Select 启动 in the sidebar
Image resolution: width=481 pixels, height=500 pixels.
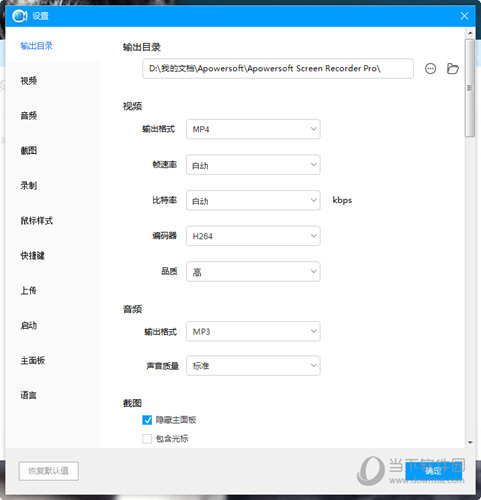click(x=29, y=326)
